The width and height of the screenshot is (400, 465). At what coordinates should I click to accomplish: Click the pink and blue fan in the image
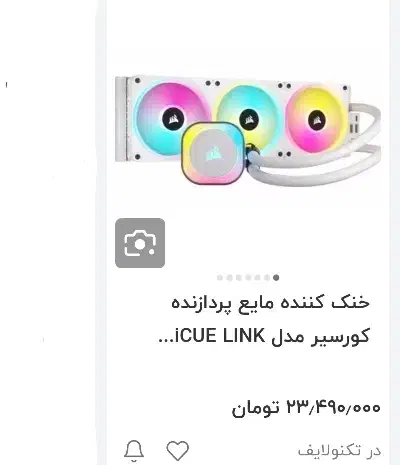pos(173,118)
